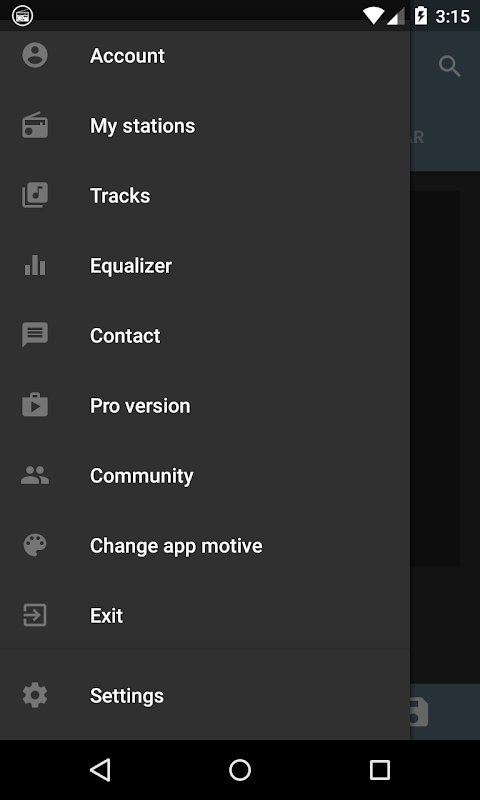Viewport: 480px width, 800px height.
Task: Tap the Android home circle button
Action: coord(240,769)
